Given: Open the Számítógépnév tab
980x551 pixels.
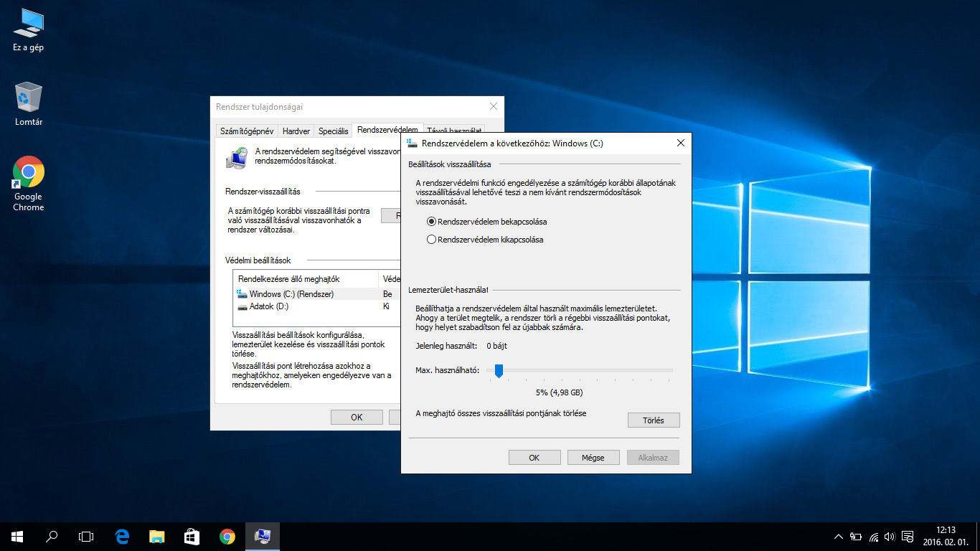Looking at the screenshot, I should pos(247,131).
